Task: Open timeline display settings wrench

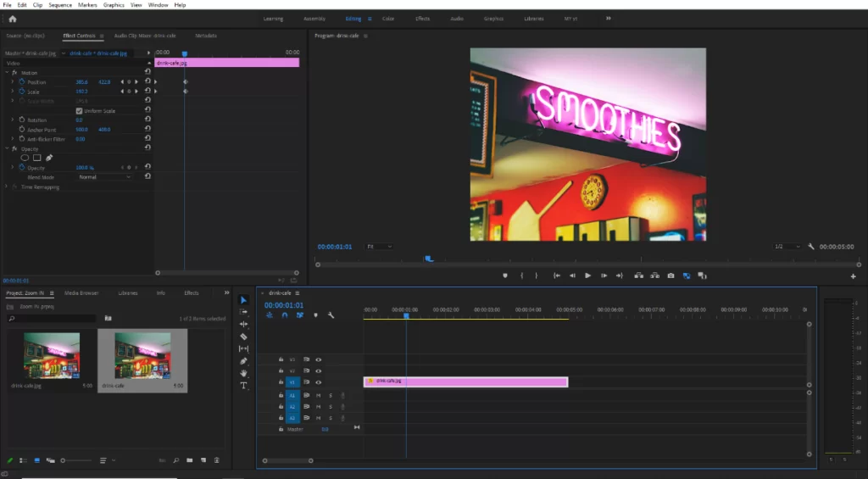Action: [331, 315]
